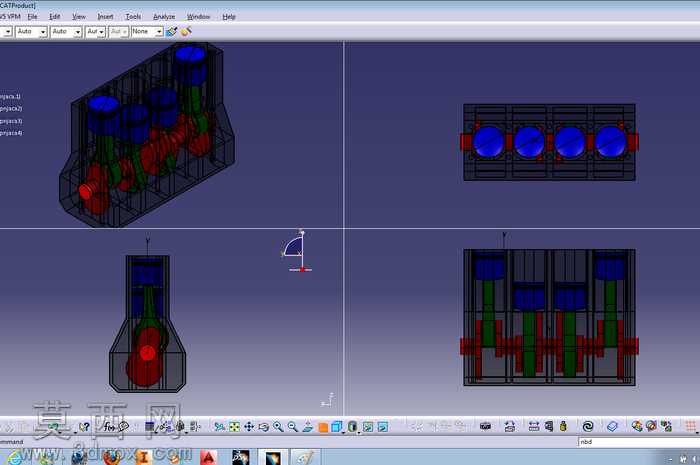Image resolution: width=700 pixels, height=465 pixels.
Task: Select first tree entry ending 'pnjaca.1)'
Action: 10,96
